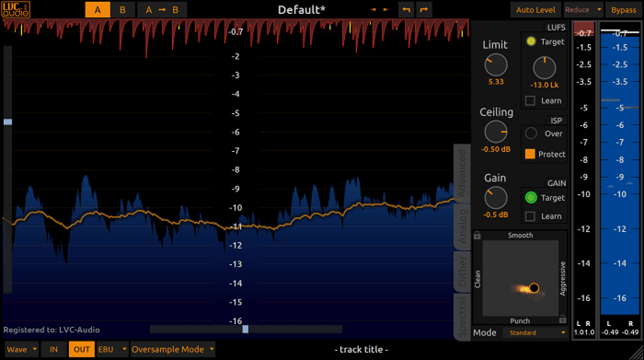Go to next preset arrow
Image resolution: width=644 pixels, height=360 pixels.
click(386, 10)
